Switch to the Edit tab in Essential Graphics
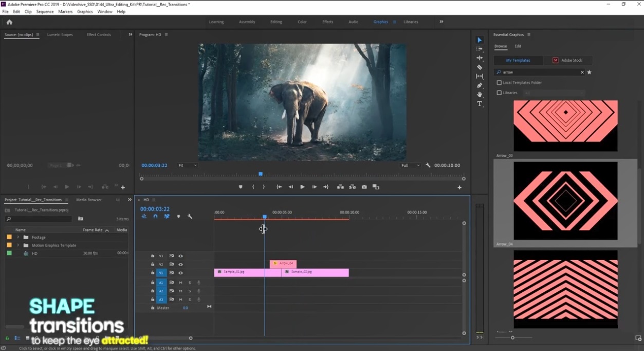 (x=518, y=46)
